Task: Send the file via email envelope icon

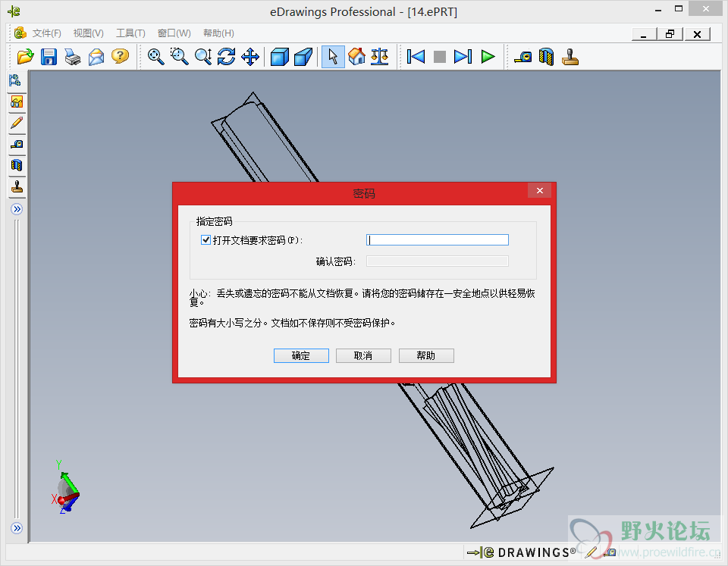Action: [x=96, y=57]
